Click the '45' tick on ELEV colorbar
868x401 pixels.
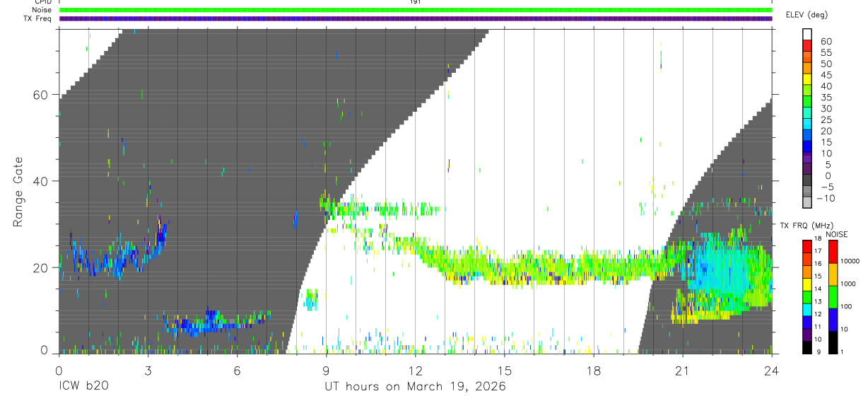point(826,75)
